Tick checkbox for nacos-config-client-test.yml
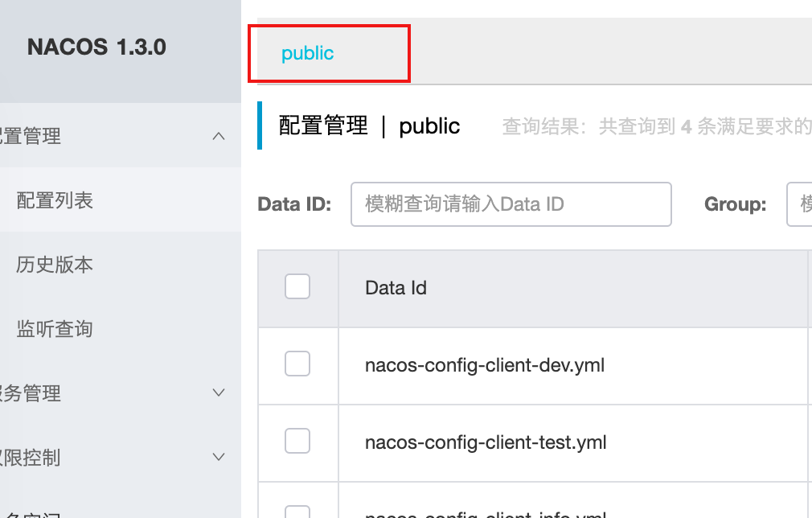Viewport: 812px width, 518px height. (297, 441)
